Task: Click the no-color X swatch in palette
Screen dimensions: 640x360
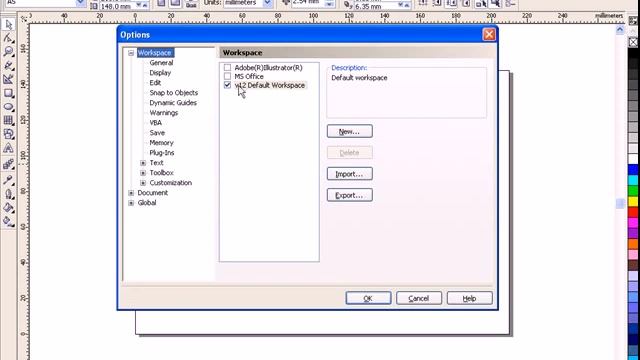Action: click(x=633, y=42)
